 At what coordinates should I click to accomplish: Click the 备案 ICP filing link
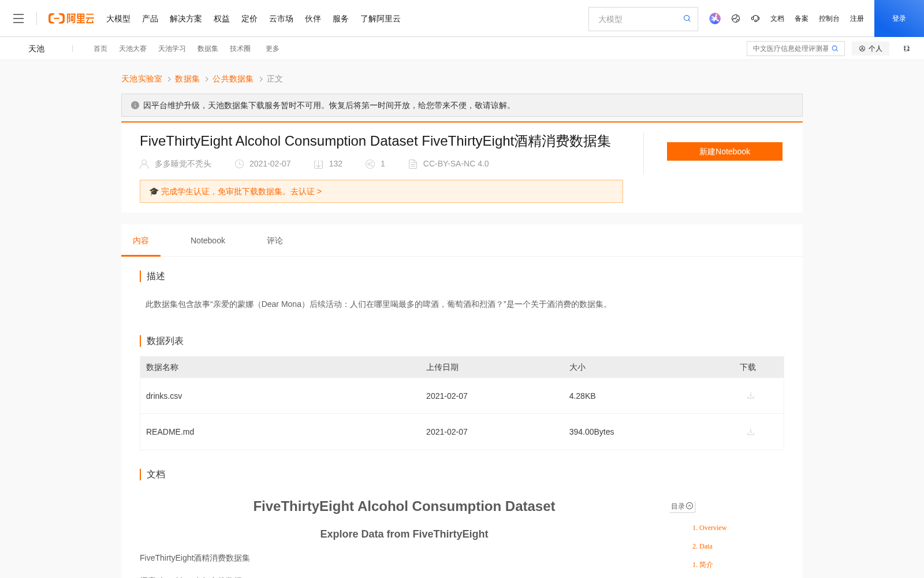[802, 18]
